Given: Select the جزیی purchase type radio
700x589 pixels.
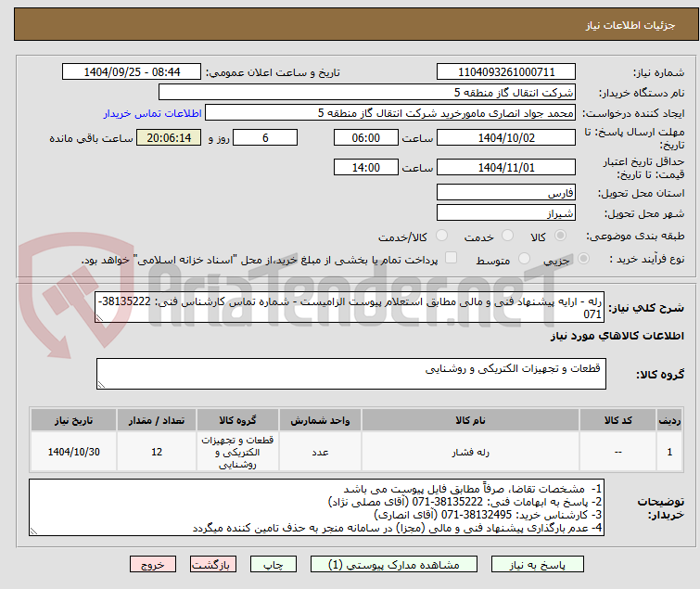Looking at the screenshot, I should [x=583, y=259].
